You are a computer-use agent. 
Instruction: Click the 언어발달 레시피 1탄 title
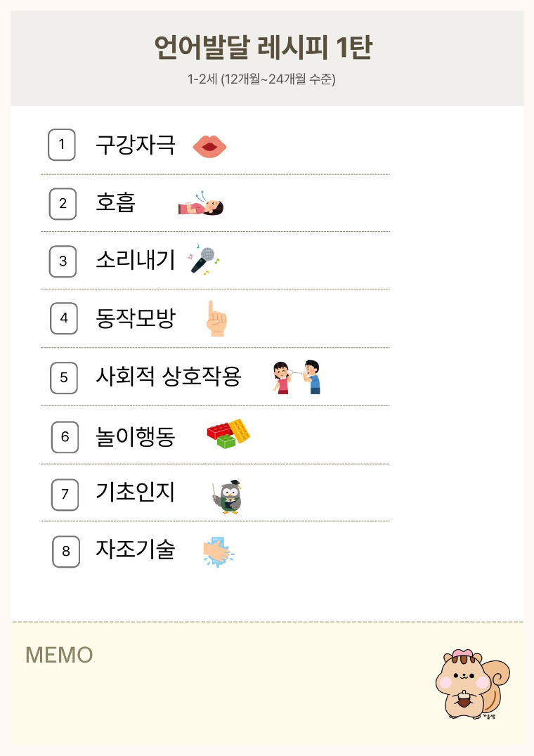[x=263, y=48]
